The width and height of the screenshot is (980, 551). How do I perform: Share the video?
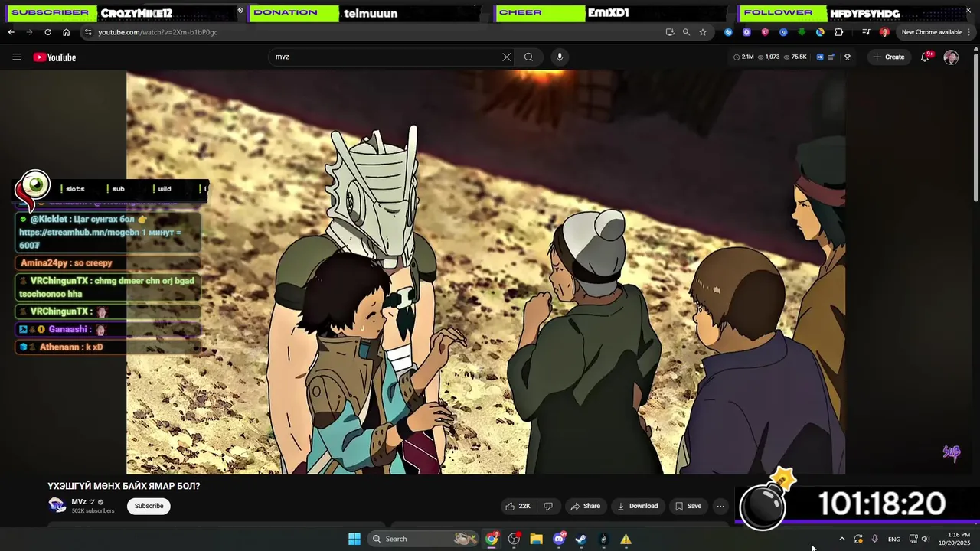coord(585,506)
